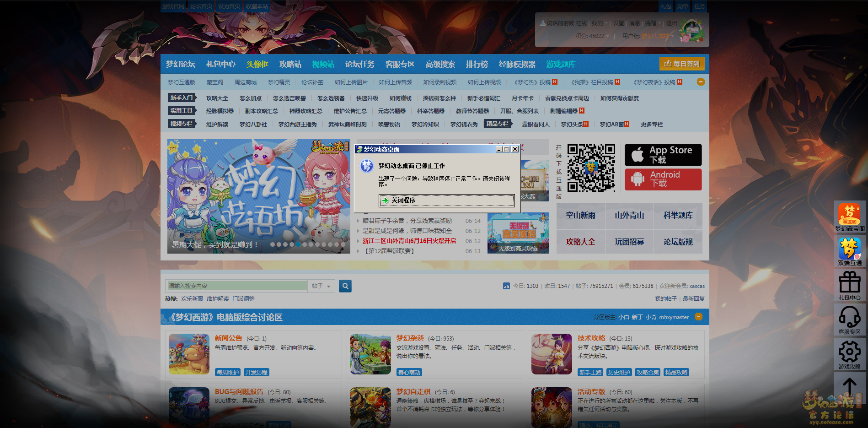Click the 每周维护 tag under 新闻公告
This screenshot has height=428, width=868.
click(x=228, y=373)
